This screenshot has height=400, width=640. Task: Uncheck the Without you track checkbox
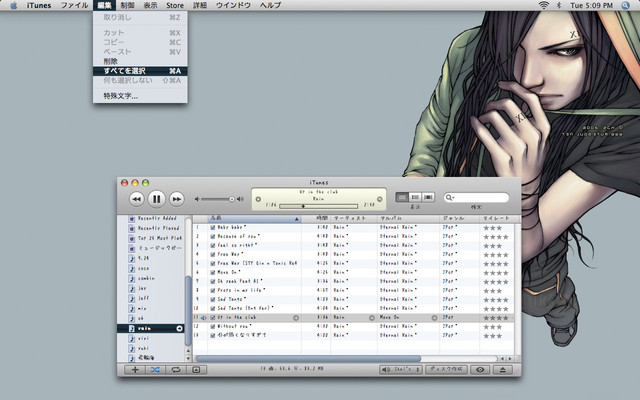coord(213,327)
